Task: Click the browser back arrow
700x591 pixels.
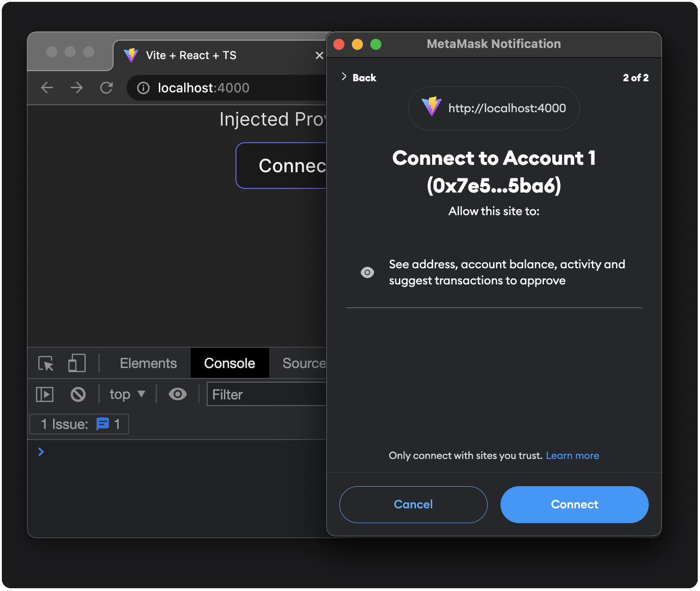Action: tap(47, 88)
